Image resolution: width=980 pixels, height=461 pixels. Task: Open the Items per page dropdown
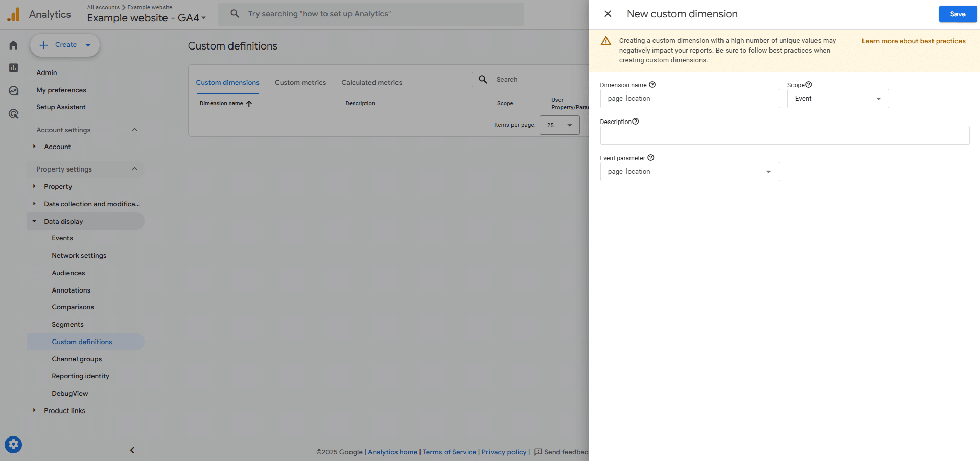[x=559, y=125]
